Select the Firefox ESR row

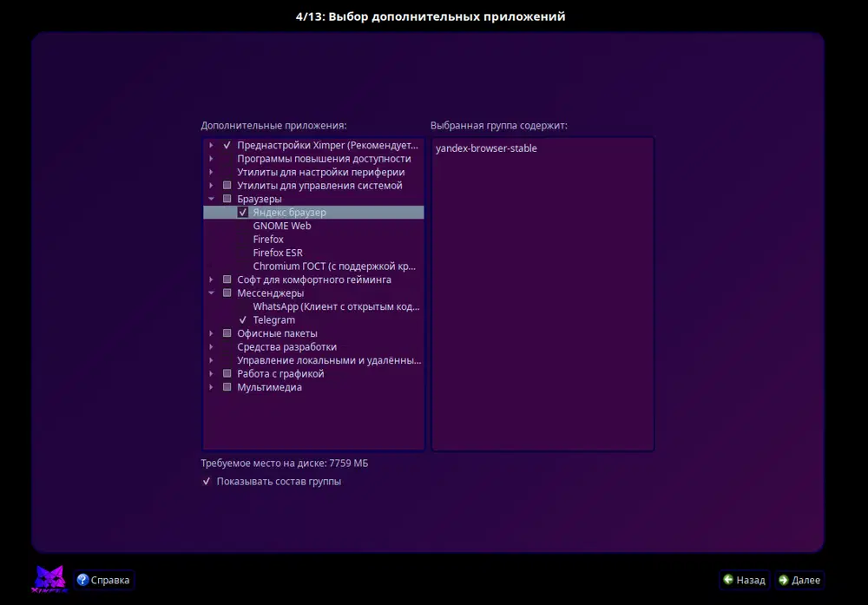click(313, 253)
